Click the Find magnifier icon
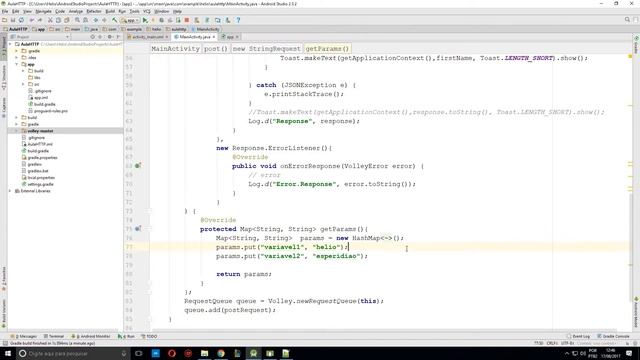 click(77, 20)
